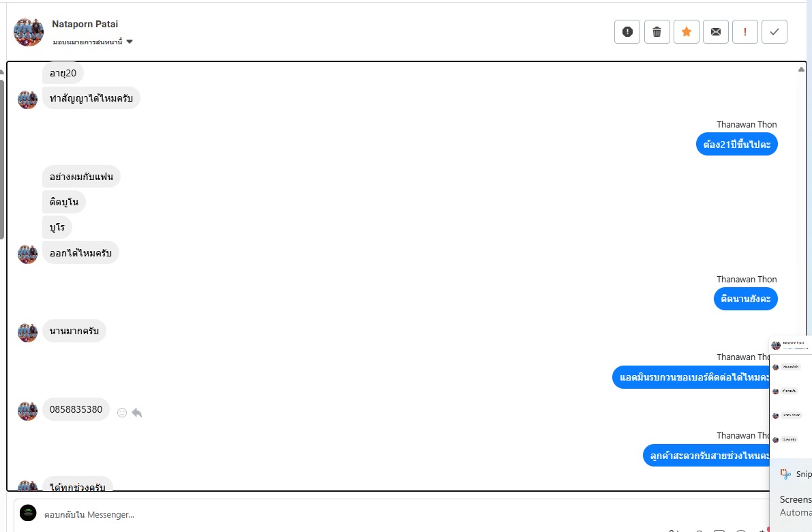Mark conversation unread with the envelope icon

pyautogui.click(x=715, y=32)
